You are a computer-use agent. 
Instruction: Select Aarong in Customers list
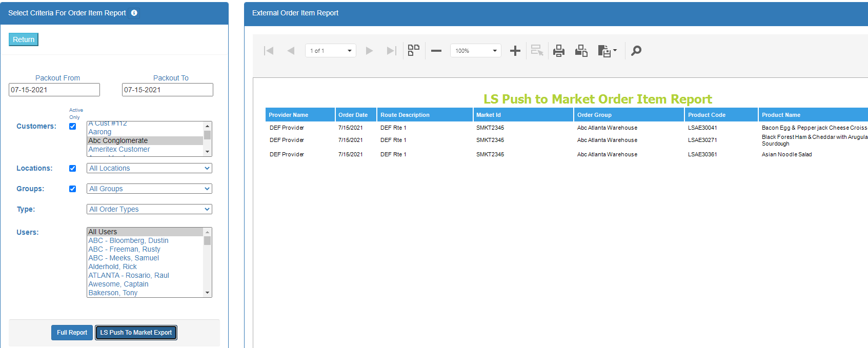(x=145, y=132)
